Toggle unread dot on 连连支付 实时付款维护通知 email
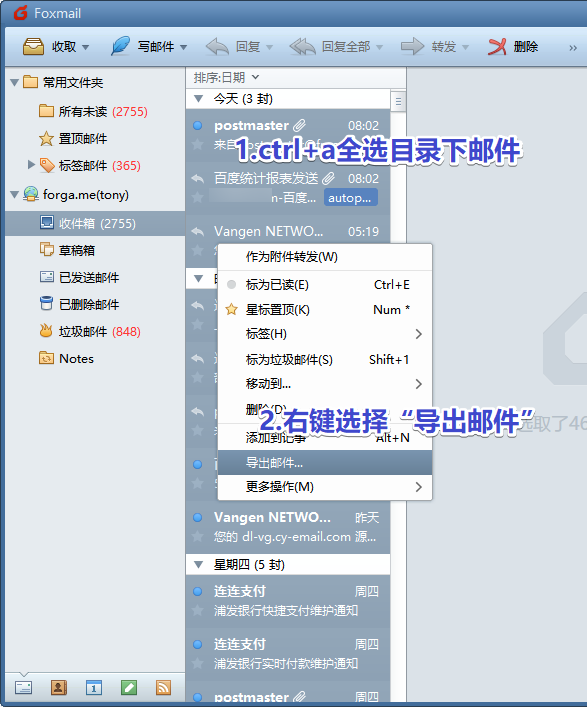 (x=197, y=644)
